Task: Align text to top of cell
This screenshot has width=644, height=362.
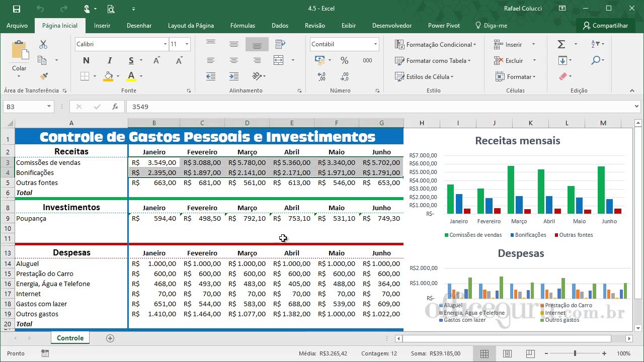Action: click(211, 44)
